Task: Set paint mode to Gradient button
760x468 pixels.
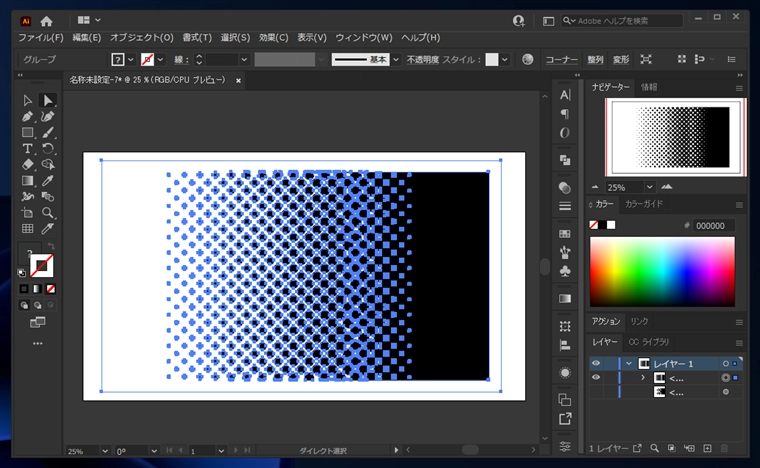Action: tap(37, 289)
